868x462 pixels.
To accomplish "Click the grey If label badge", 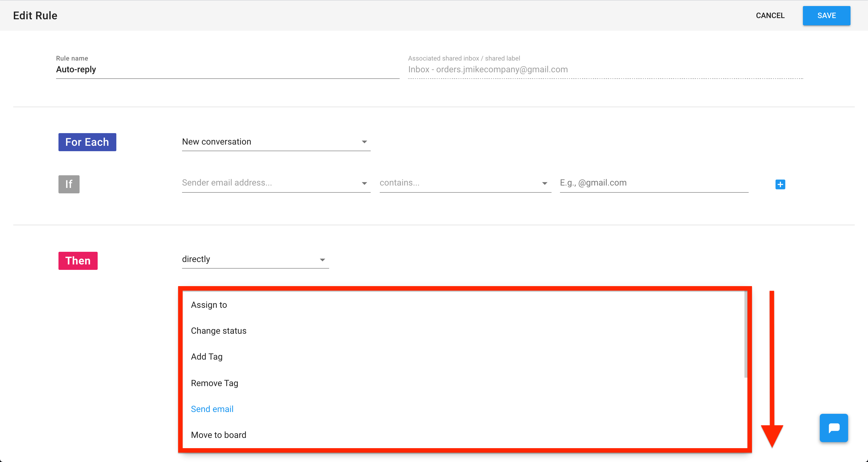I will tap(69, 184).
